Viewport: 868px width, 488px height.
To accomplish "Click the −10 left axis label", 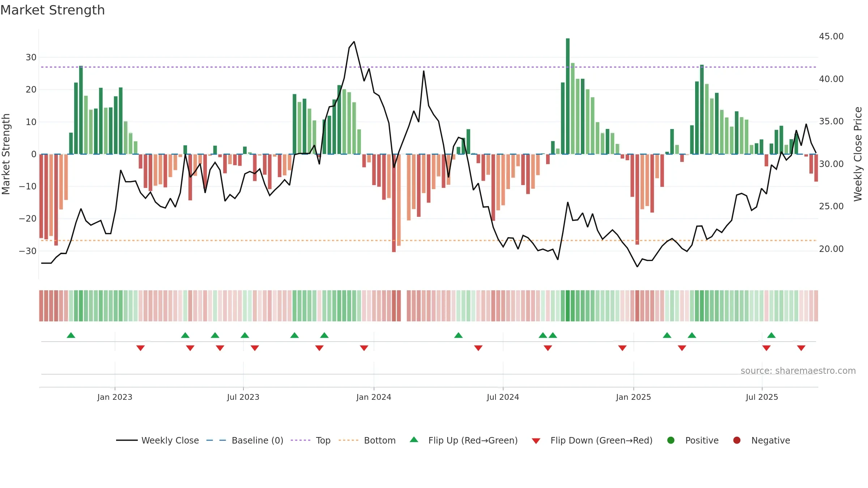I will click(28, 187).
